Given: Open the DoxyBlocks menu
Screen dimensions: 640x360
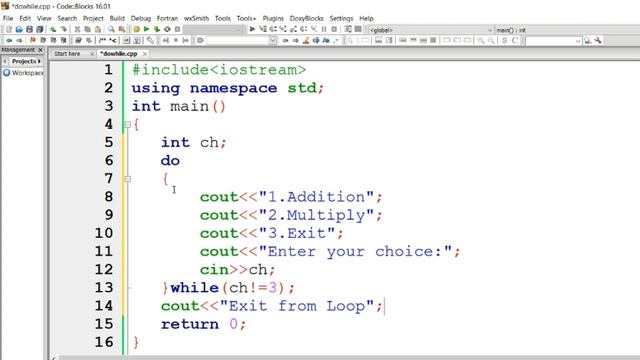Looking at the screenshot, I should click(307, 18).
